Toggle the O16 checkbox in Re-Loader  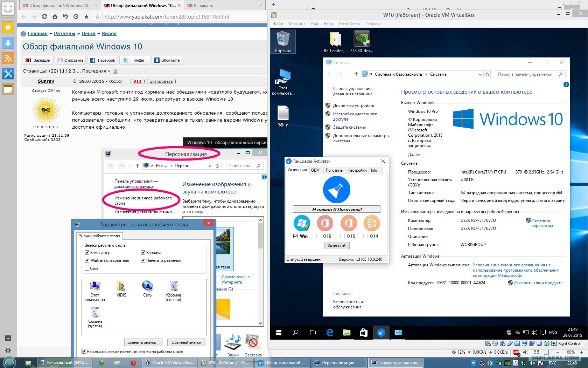(x=318, y=236)
